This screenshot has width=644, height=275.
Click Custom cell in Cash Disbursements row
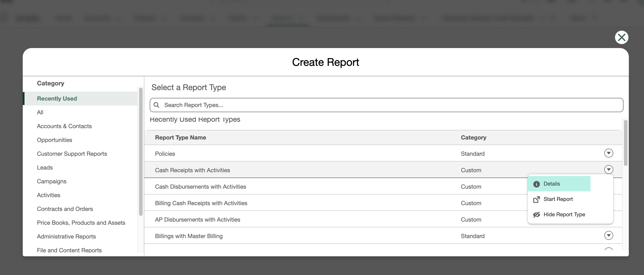471,187
